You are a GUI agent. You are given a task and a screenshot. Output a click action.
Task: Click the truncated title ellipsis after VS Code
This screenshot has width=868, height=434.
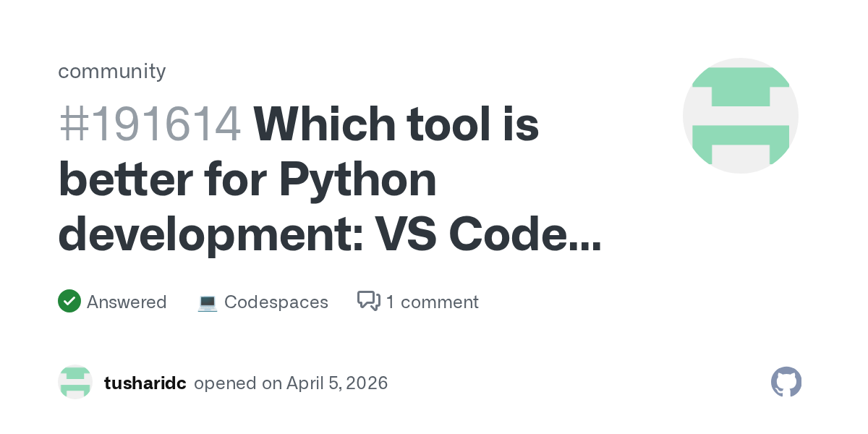coord(582,235)
